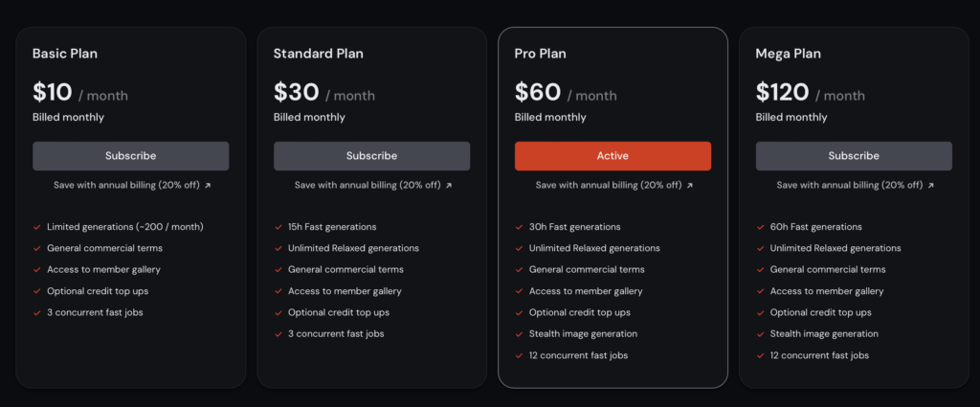Click arrow icon beside Pro annual billing
The width and height of the screenshot is (980, 407).
click(690, 186)
